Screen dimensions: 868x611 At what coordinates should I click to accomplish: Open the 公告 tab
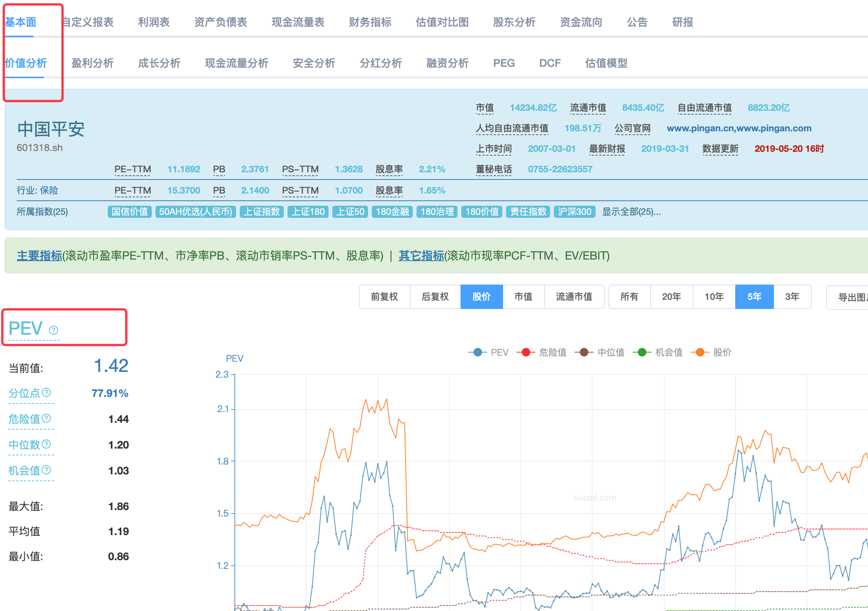point(637,22)
